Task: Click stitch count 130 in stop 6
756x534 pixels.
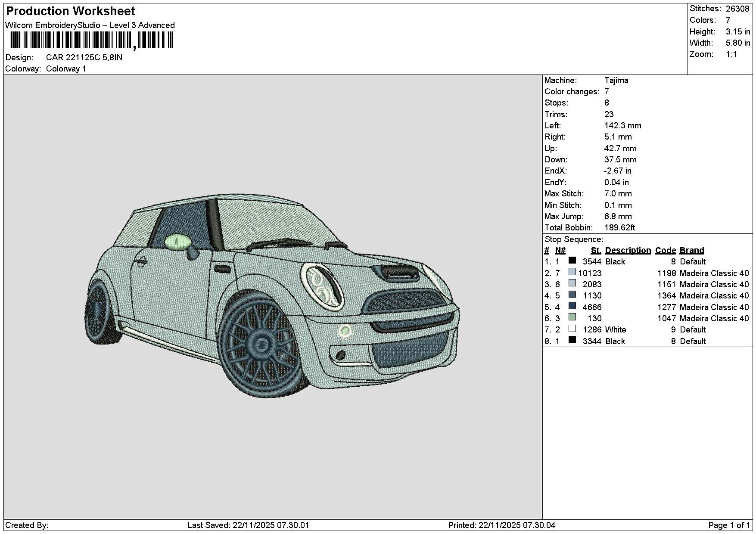Action: (x=594, y=319)
